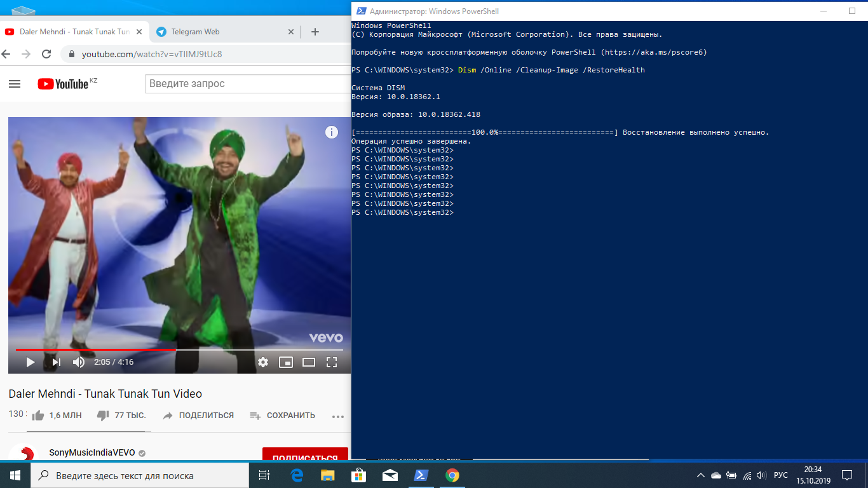Open the video info card icon
868x488 pixels.
332,132
